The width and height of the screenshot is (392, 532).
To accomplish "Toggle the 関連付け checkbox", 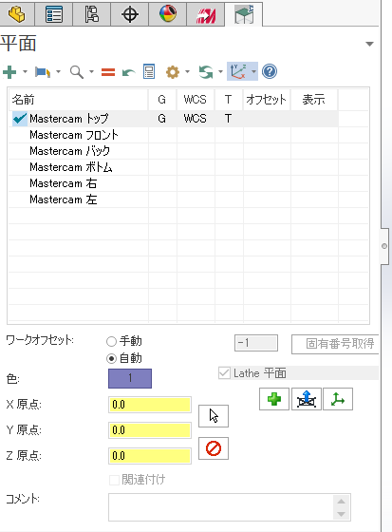I will 114,480.
